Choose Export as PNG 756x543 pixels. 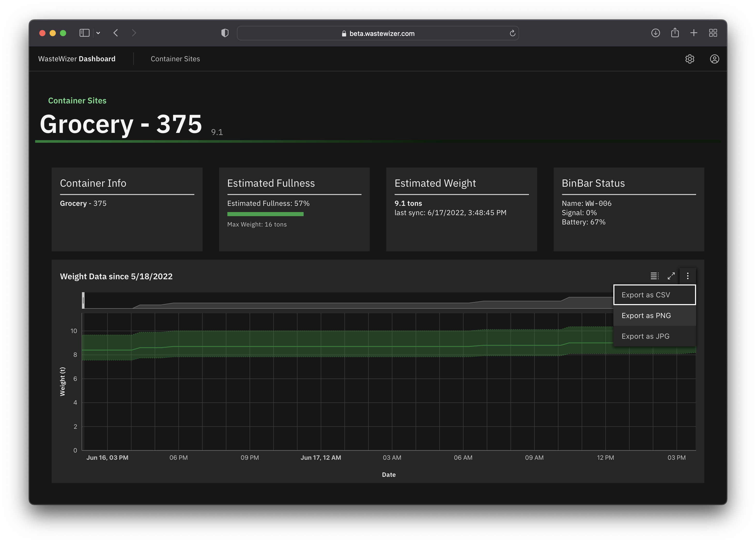[x=654, y=315]
